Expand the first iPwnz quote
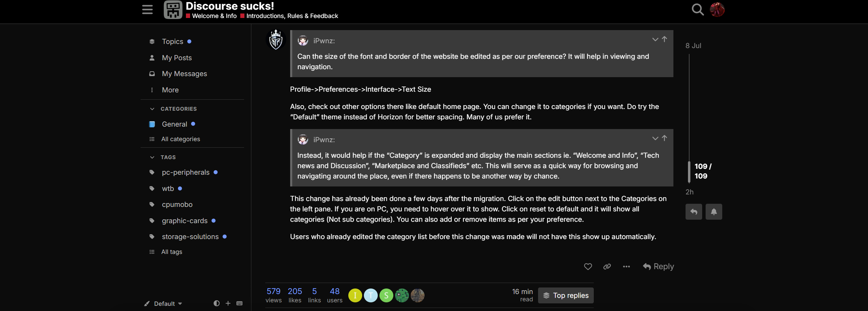 pos(655,39)
